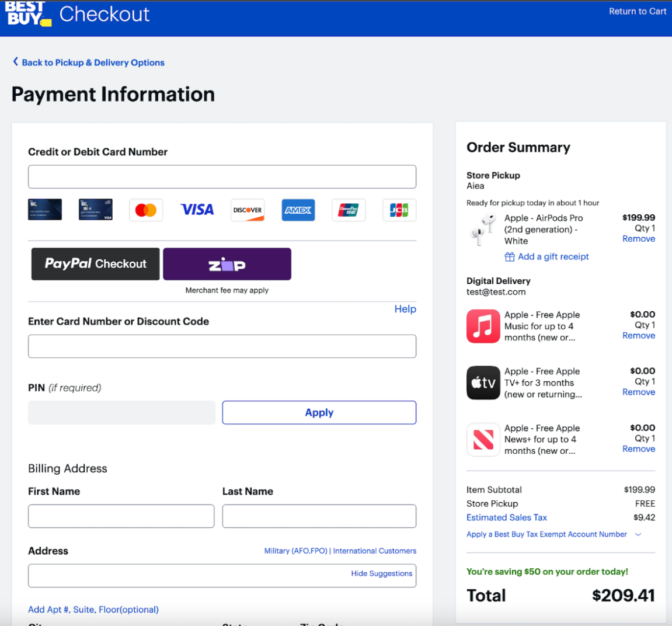The height and width of the screenshot is (626, 672).
Task: Select the American Express icon
Action: coord(298,209)
